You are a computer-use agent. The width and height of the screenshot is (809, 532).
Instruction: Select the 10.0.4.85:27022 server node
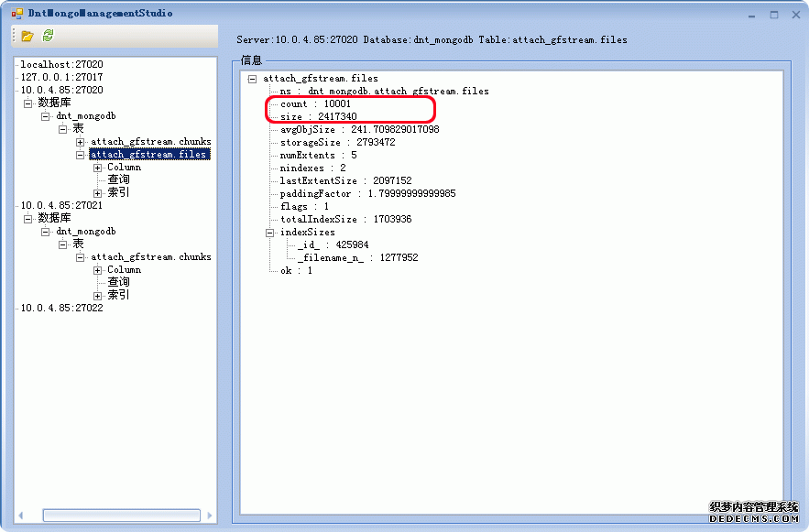pos(61,309)
